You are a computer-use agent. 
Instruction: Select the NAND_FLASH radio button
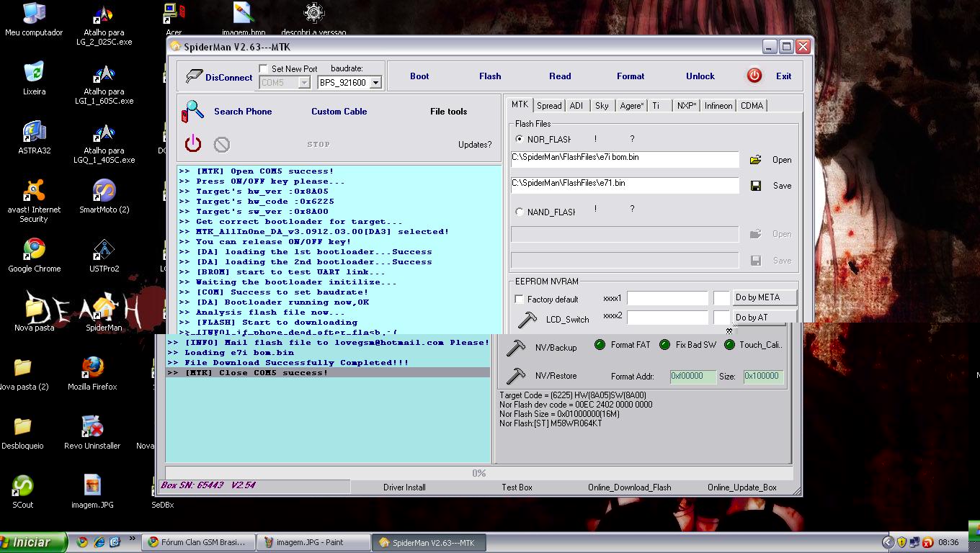click(x=520, y=212)
